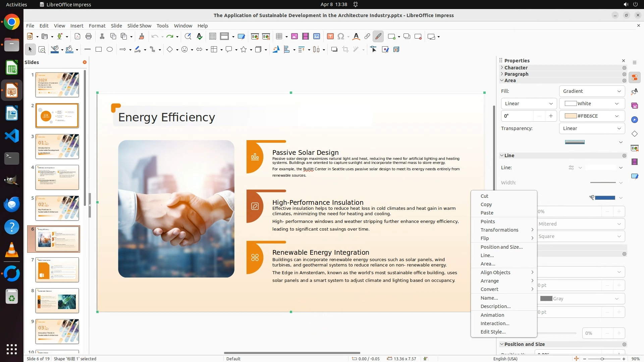Insert a table from the toolbar

click(x=279, y=37)
